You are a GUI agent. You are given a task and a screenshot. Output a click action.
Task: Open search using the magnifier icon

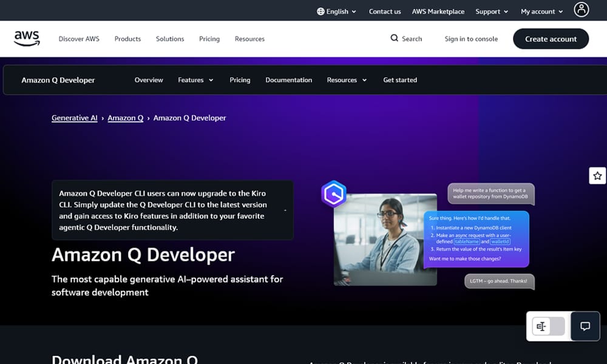pyautogui.click(x=394, y=38)
